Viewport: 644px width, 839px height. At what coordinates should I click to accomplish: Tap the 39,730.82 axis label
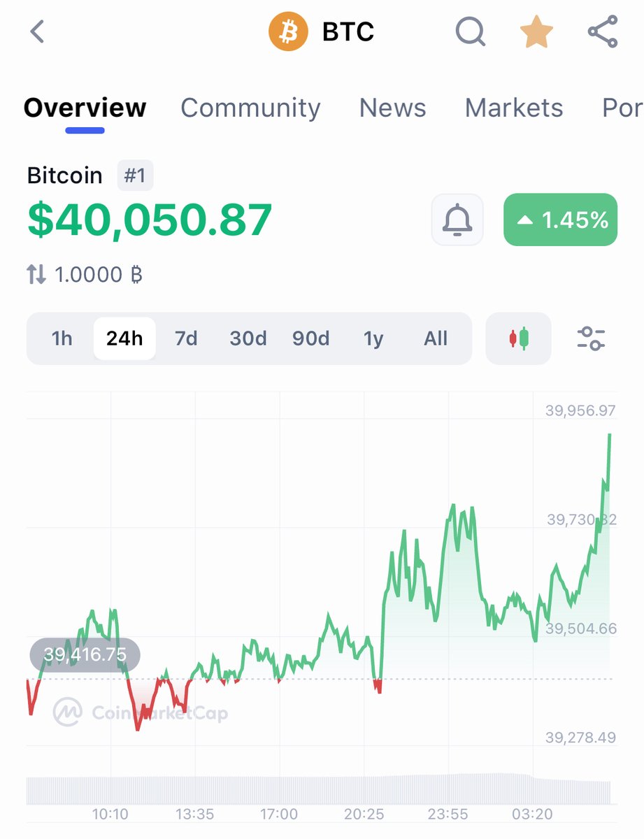pos(581,519)
